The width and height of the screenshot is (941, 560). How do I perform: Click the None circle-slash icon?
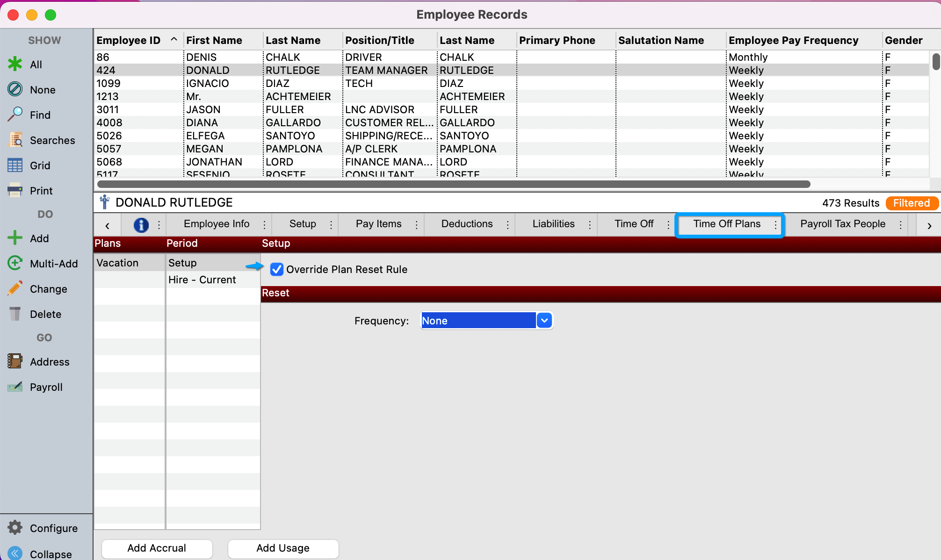click(x=15, y=89)
